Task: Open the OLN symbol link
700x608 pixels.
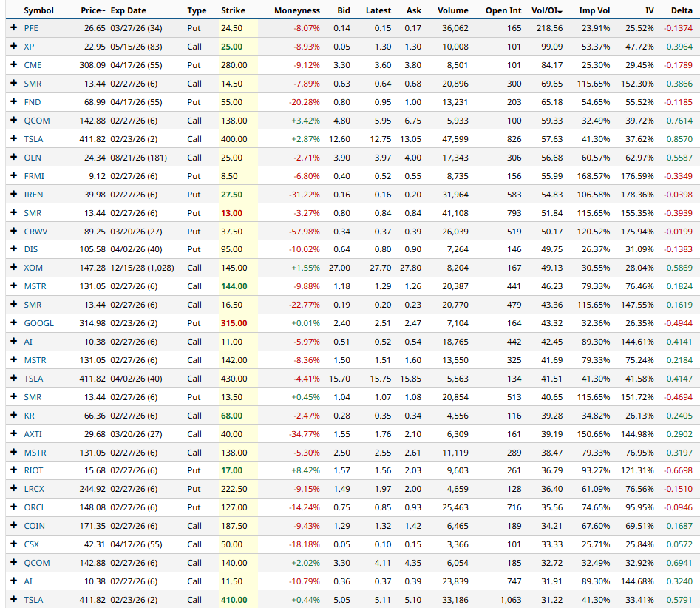Action: pyautogui.click(x=33, y=158)
